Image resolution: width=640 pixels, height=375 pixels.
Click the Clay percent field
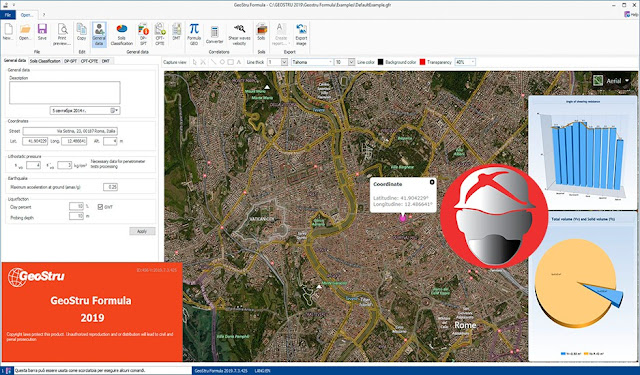pyautogui.click(x=76, y=206)
